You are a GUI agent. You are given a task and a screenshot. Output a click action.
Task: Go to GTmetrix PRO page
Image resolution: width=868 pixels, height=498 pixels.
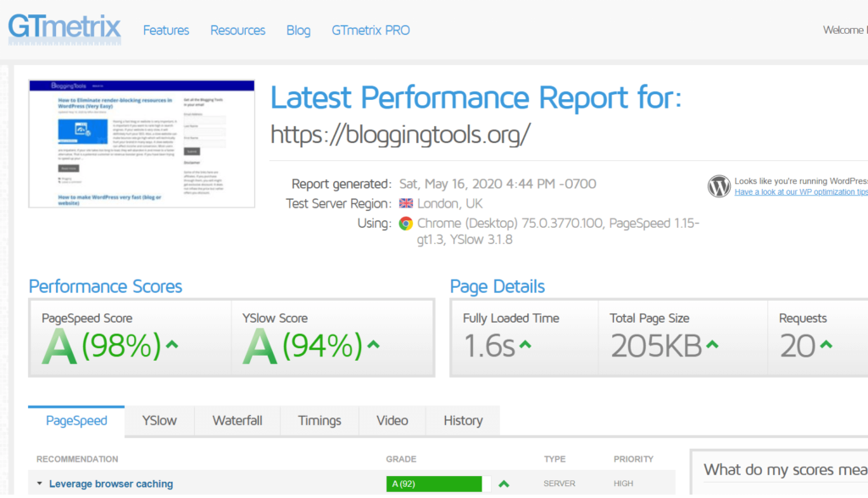370,30
